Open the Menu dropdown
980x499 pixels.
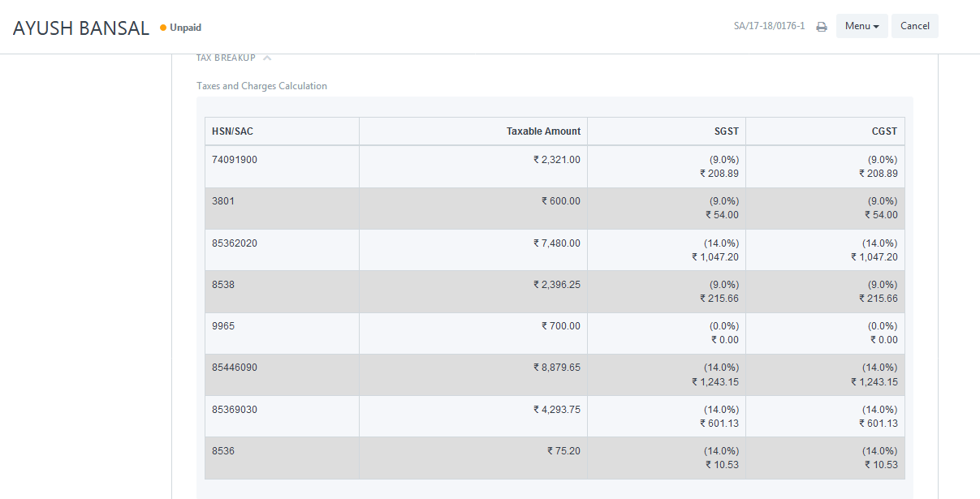coord(861,26)
